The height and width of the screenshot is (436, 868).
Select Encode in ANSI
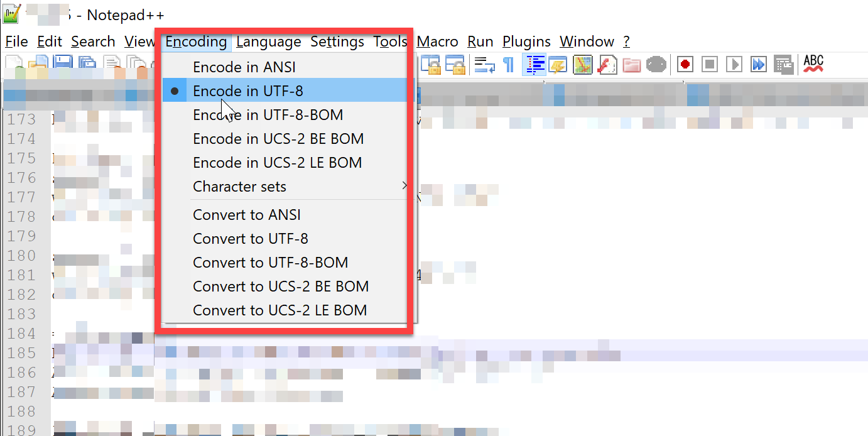coord(285,67)
